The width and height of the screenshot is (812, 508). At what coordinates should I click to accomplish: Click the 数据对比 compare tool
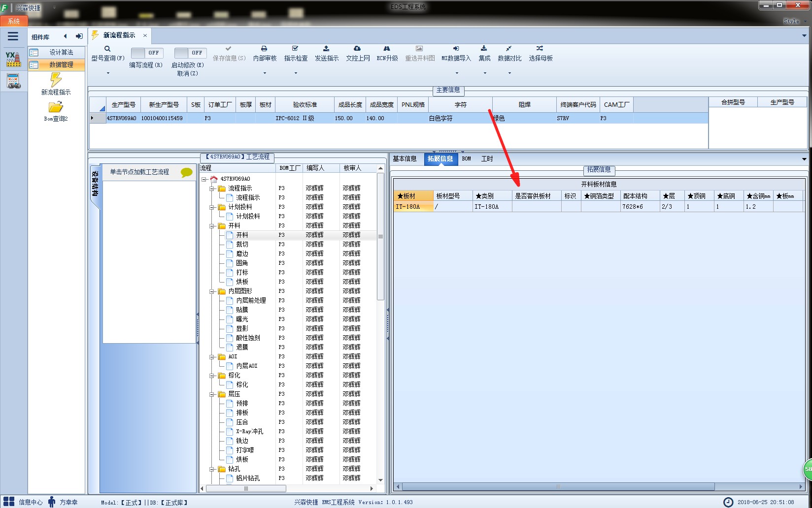pyautogui.click(x=509, y=54)
